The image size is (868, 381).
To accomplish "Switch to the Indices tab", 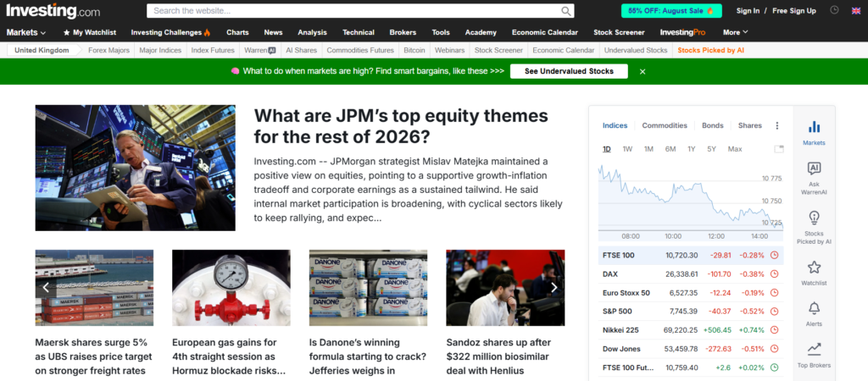I will point(615,125).
